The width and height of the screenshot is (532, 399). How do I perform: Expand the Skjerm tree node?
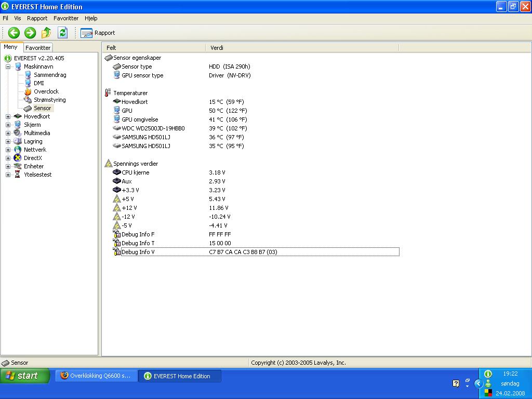click(x=8, y=125)
